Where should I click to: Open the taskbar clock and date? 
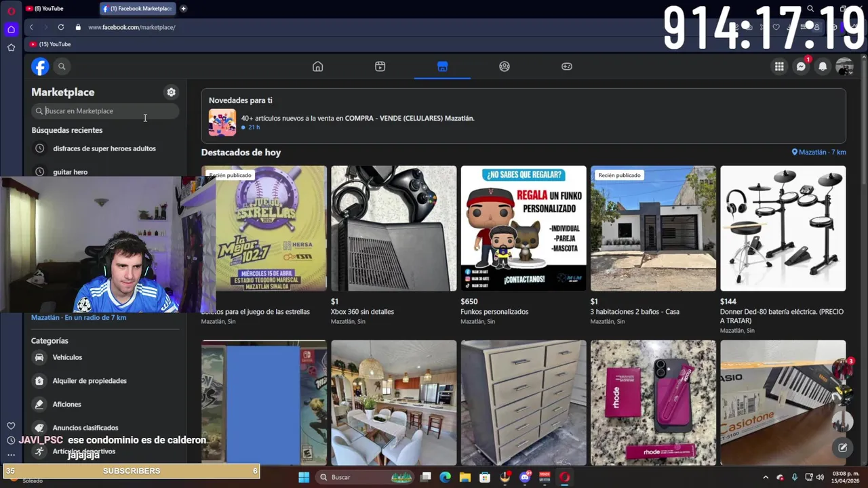pos(846,477)
